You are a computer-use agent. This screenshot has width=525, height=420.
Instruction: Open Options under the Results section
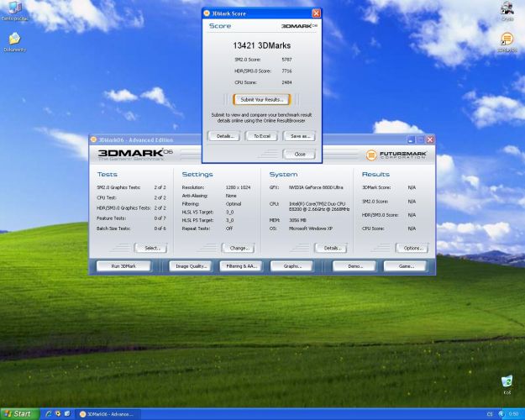[x=412, y=248]
